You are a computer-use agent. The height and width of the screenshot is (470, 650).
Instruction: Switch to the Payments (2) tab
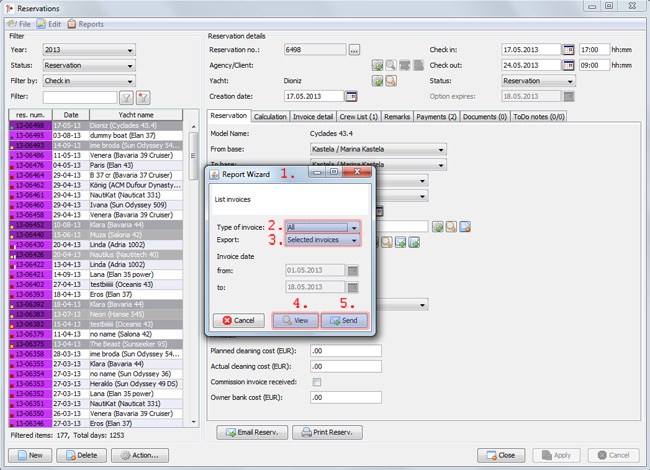tap(437, 117)
